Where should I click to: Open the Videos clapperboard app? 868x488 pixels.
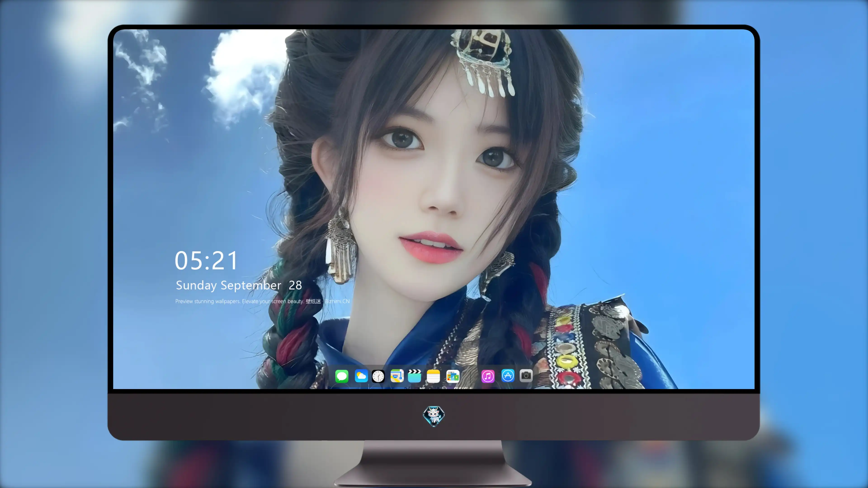(415, 376)
